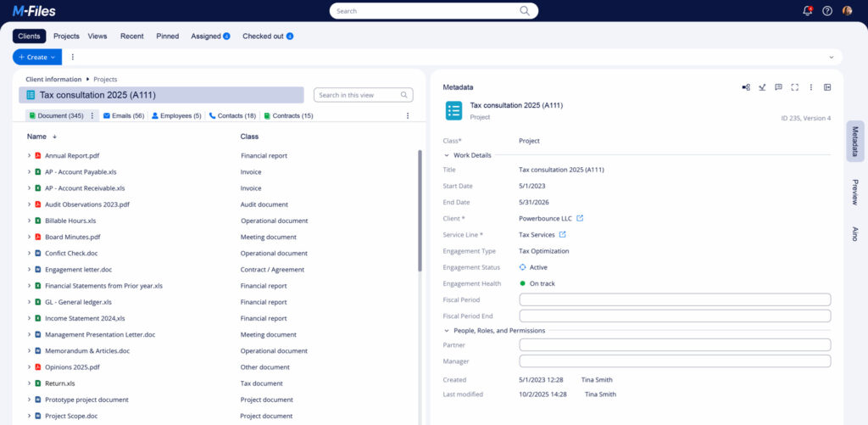This screenshot has width=868, height=425.
Task: Sort by the Name column header
Action: (x=36, y=137)
